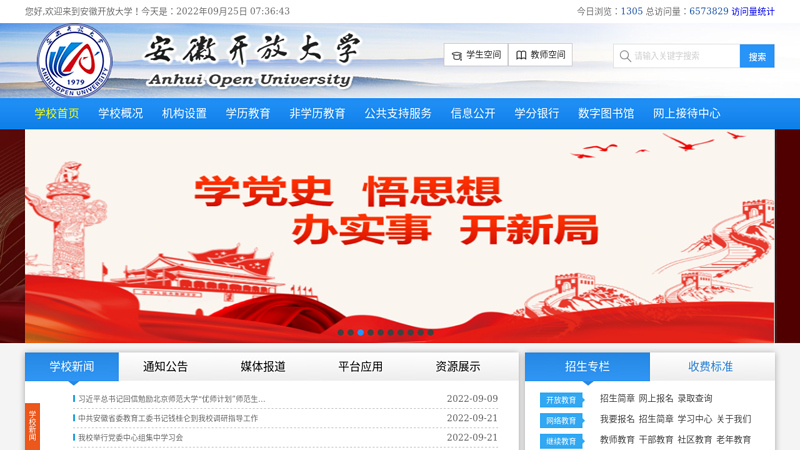Open 数字图书馆 navigation menu item
The height and width of the screenshot is (450, 800).
pyautogui.click(x=606, y=113)
